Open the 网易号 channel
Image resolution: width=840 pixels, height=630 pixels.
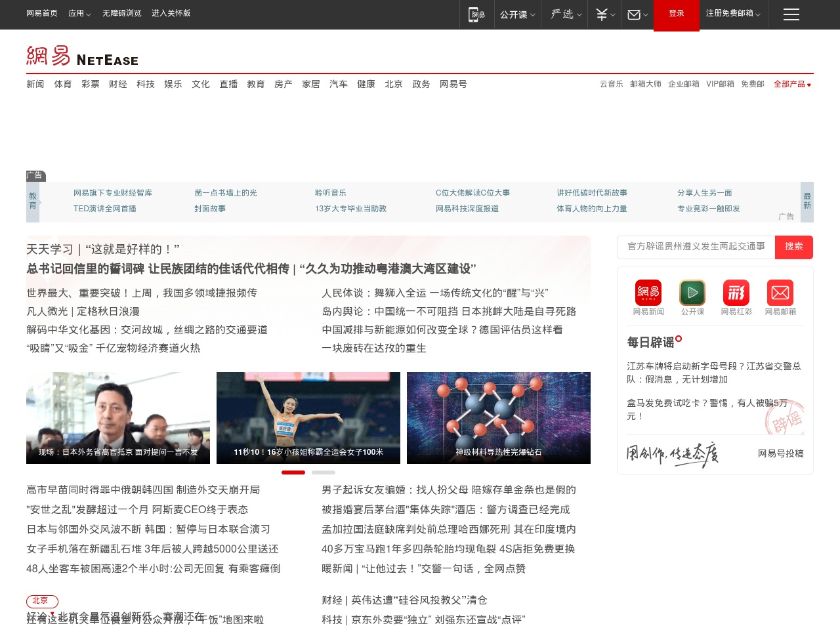[x=453, y=84]
